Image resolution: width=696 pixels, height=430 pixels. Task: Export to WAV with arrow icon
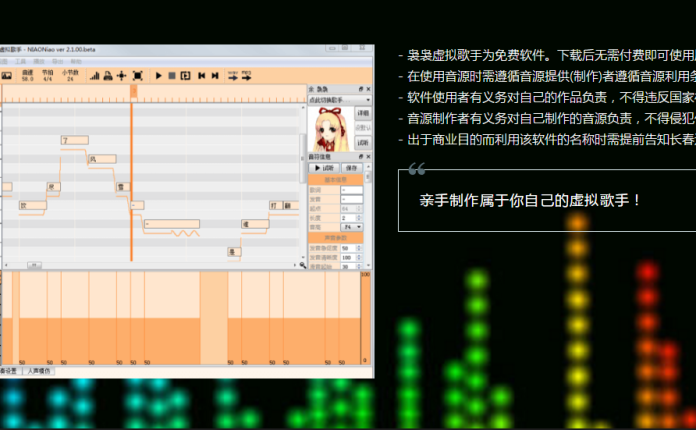233,75
